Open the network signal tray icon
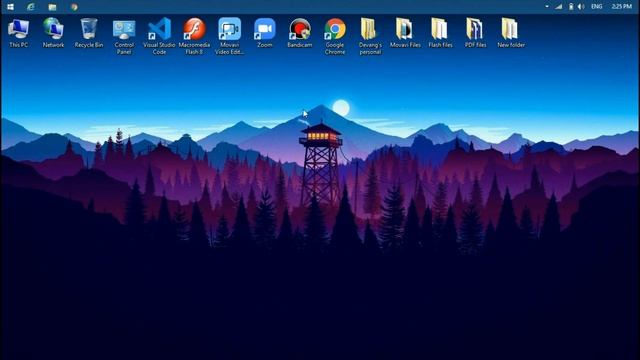The image size is (640, 360). (x=558, y=7)
